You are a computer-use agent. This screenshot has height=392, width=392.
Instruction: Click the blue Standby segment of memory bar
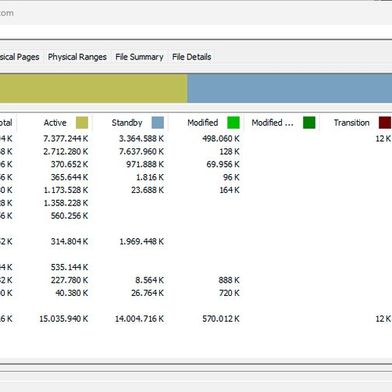pos(290,88)
